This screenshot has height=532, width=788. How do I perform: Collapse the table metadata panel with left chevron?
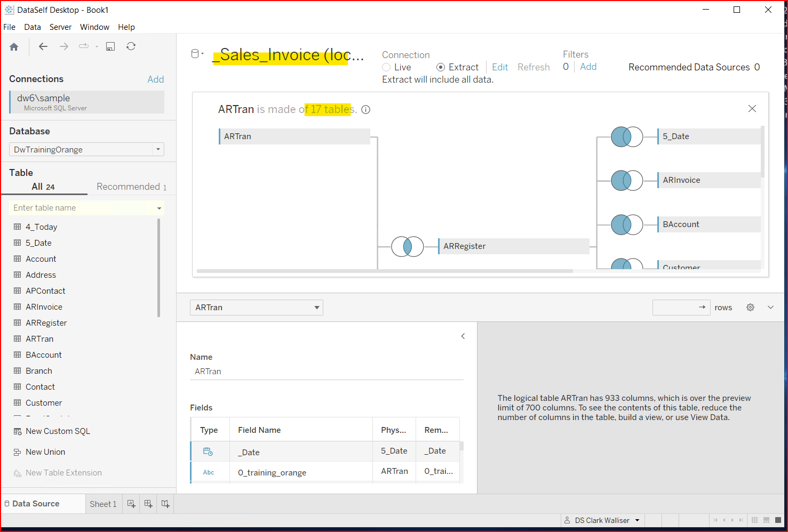coord(463,336)
